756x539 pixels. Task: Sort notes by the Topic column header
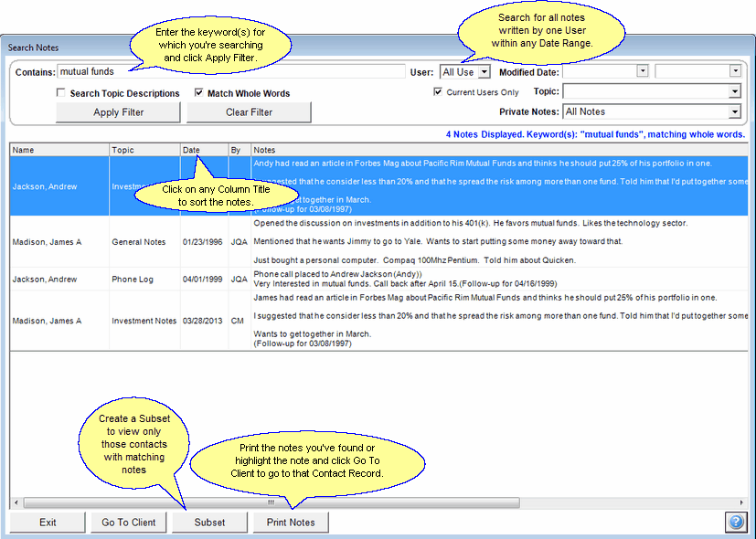[144, 150]
